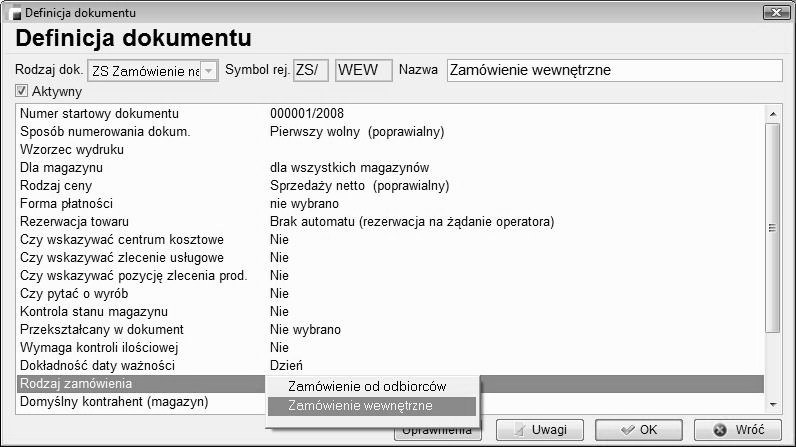Click the OK button
Viewport: 796px width, 447px height.
tap(639, 430)
